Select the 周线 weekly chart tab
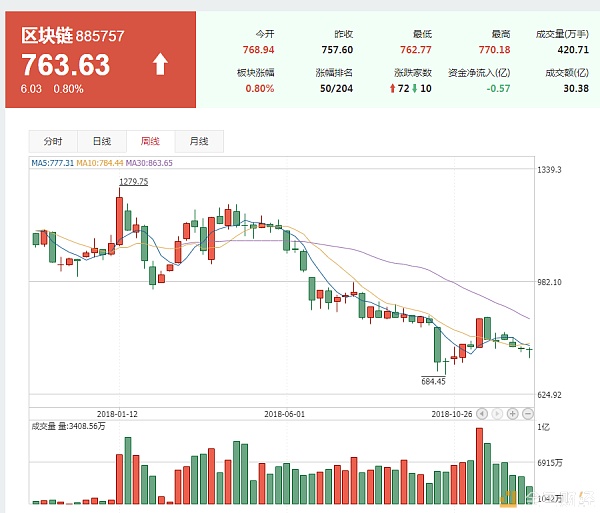The image size is (600, 513). (150, 142)
